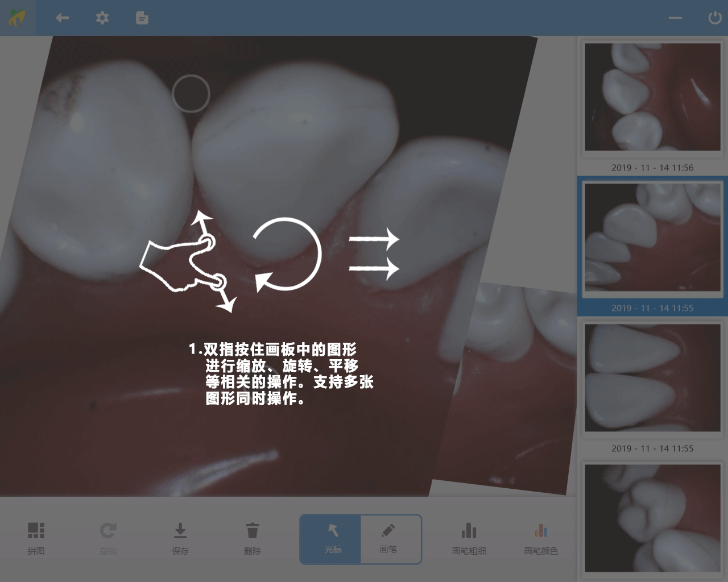The height and width of the screenshot is (582, 728).
Task: Open the settings gear icon
Action: click(102, 18)
